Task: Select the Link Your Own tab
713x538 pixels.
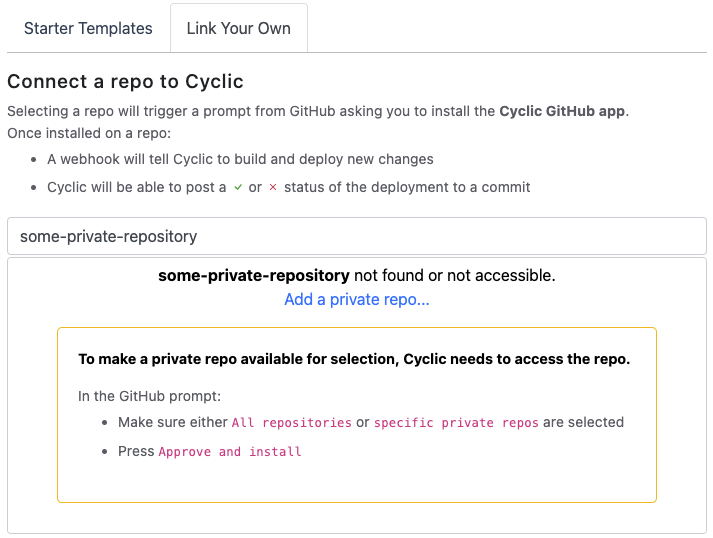Action: point(238,28)
